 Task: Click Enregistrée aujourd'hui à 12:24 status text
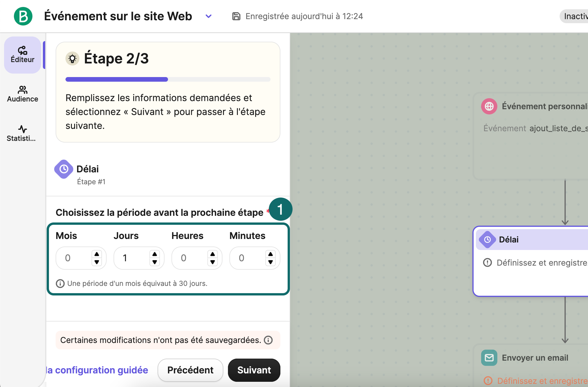click(304, 16)
